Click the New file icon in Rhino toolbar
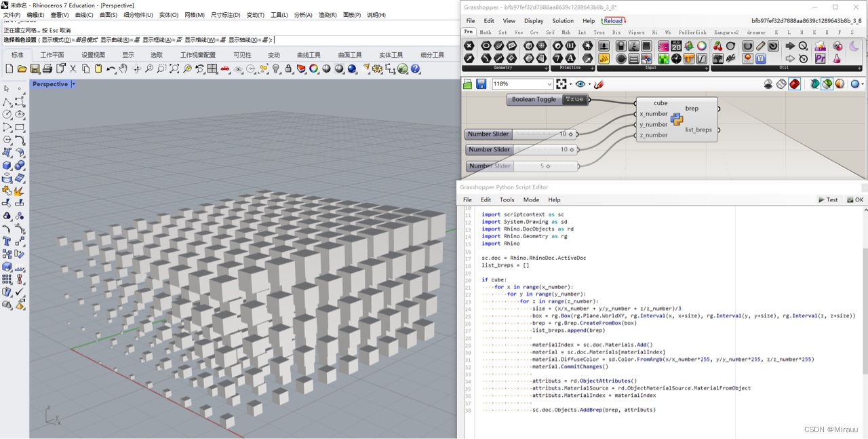 click(x=9, y=69)
